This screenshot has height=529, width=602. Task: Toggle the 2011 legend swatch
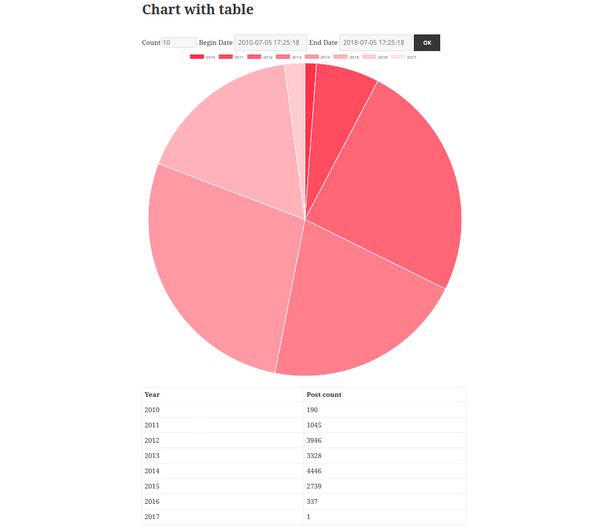tap(226, 57)
